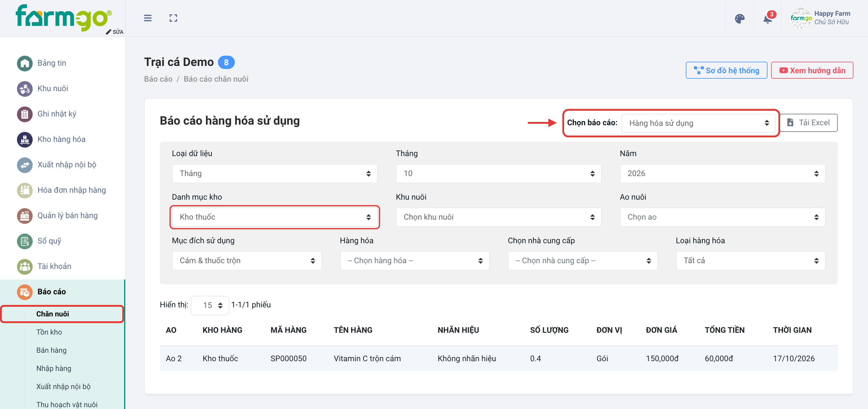Open the Bán hàng report submenu item
This screenshot has height=409, width=868.
pos(51,350)
